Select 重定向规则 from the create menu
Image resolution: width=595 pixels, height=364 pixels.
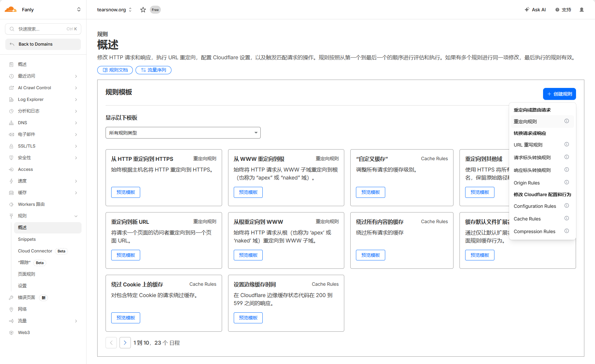tap(542, 122)
